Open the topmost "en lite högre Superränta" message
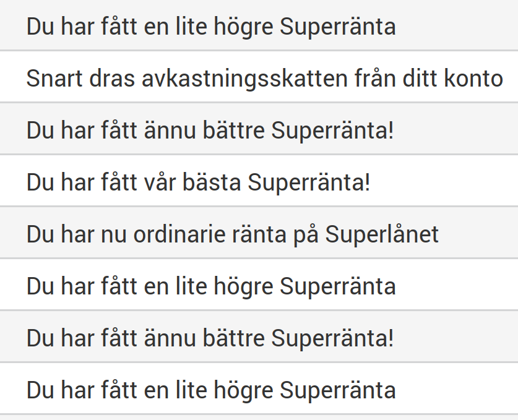The width and height of the screenshot is (518, 420). pyautogui.click(x=210, y=27)
